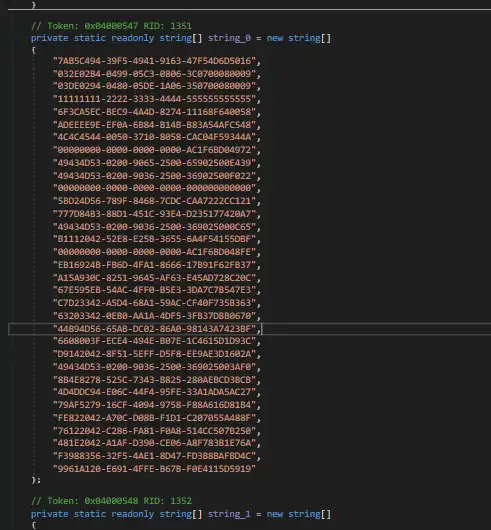Click the GUID string starting with ADEEEE9E
The image size is (491, 530).
click(154, 125)
